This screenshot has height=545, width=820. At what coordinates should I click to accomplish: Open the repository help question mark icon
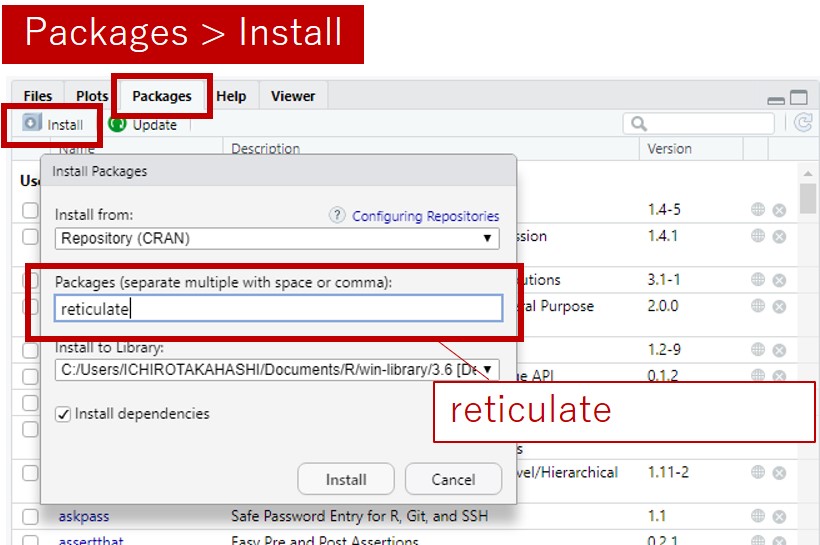pos(337,215)
